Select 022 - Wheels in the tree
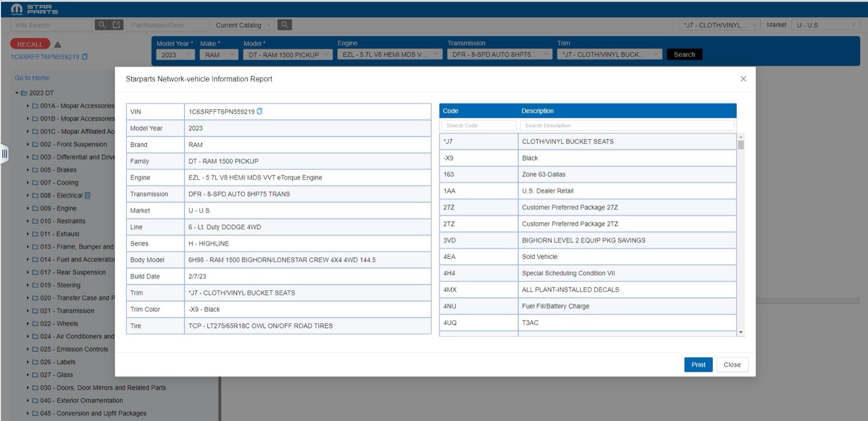868x421 pixels. point(59,324)
